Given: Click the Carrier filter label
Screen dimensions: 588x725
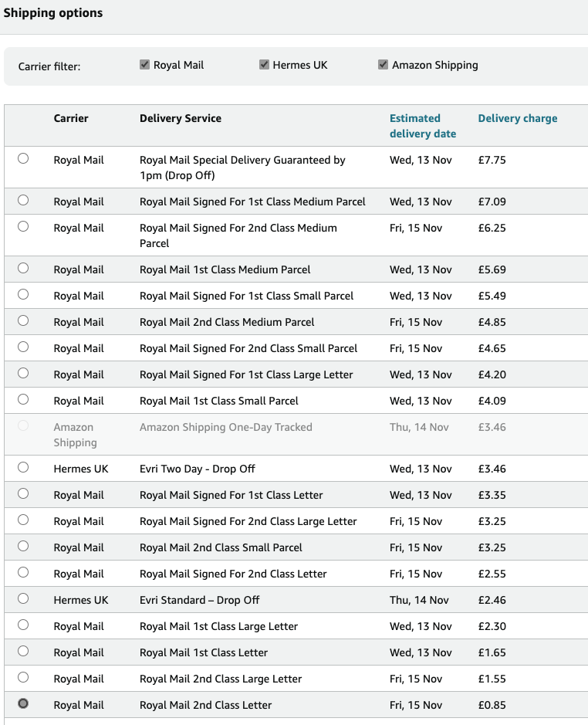Looking at the screenshot, I should (49, 66).
